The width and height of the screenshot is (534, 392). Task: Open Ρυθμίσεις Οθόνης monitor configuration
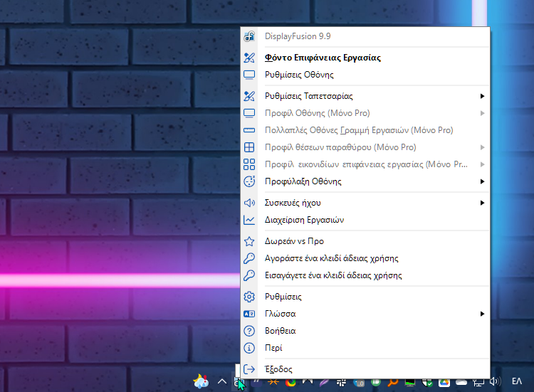(365, 75)
